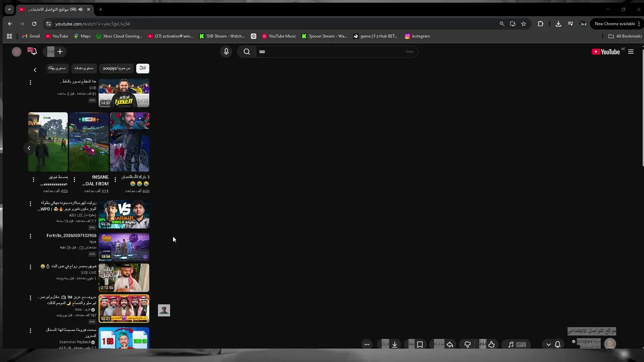Viewport: 644px width, 362px height.
Task: Open options for SXB LIVE video
Action: (x=30, y=267)
